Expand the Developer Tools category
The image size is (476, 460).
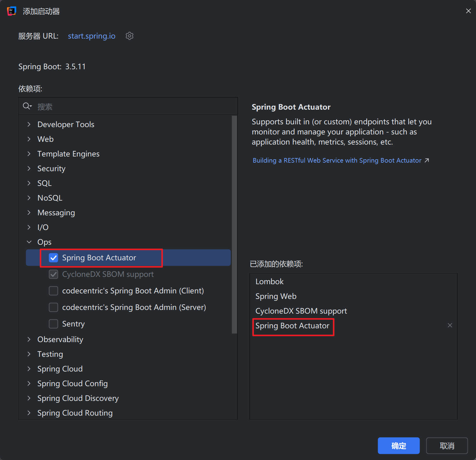(x=29, y=124)
